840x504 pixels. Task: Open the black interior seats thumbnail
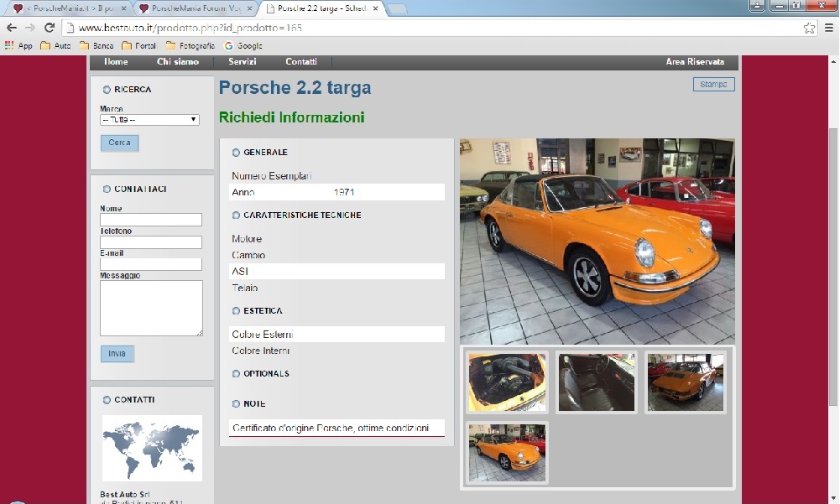point(597,382)
